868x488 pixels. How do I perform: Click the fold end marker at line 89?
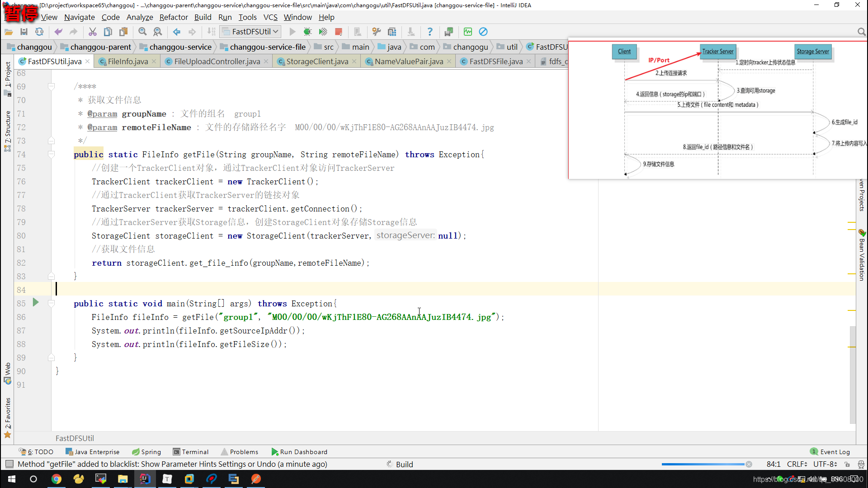51,357
